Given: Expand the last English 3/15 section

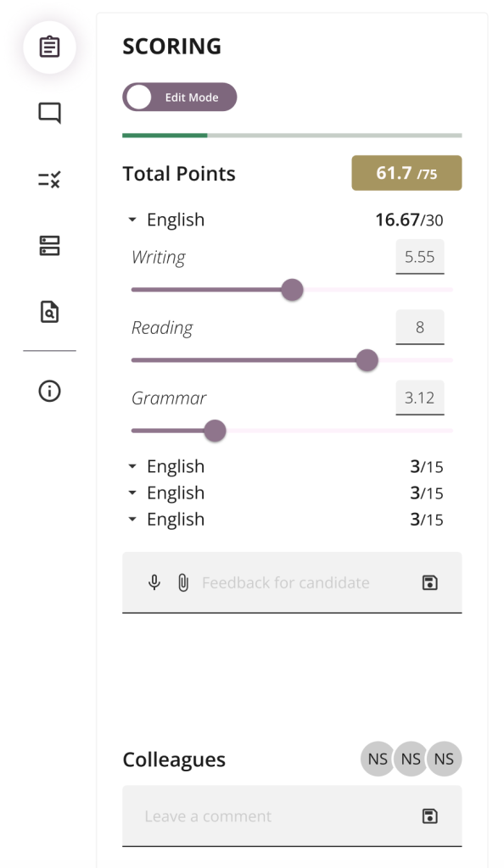Looking at the screenshot, I should pyautogui.click(x=132, y=520).
